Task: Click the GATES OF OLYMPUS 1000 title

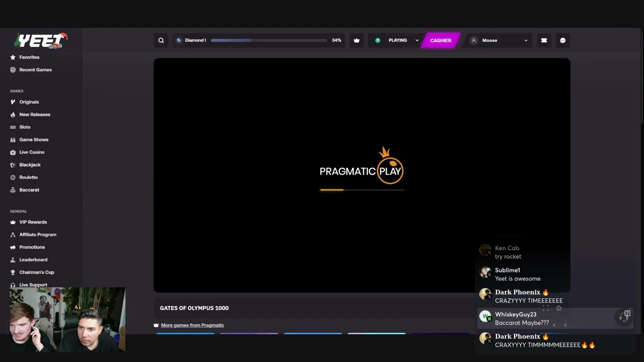Action: tap(194, 308)
